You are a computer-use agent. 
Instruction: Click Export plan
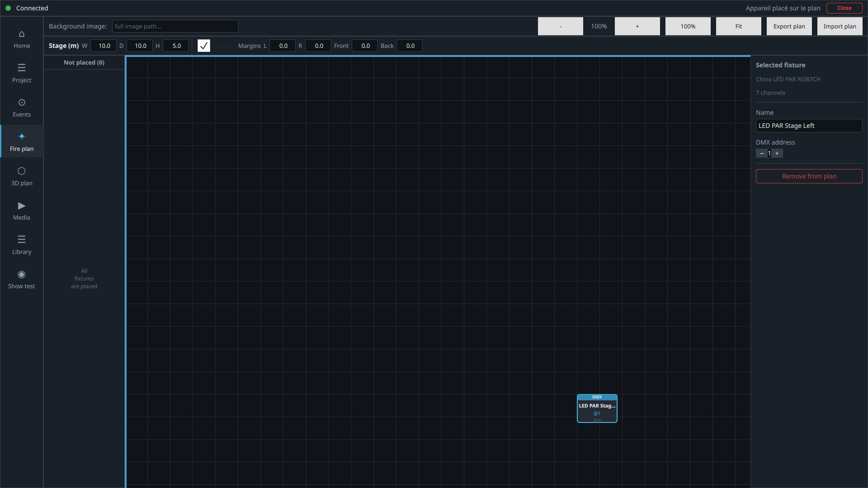pyautogui.click(x=789, y=26)
